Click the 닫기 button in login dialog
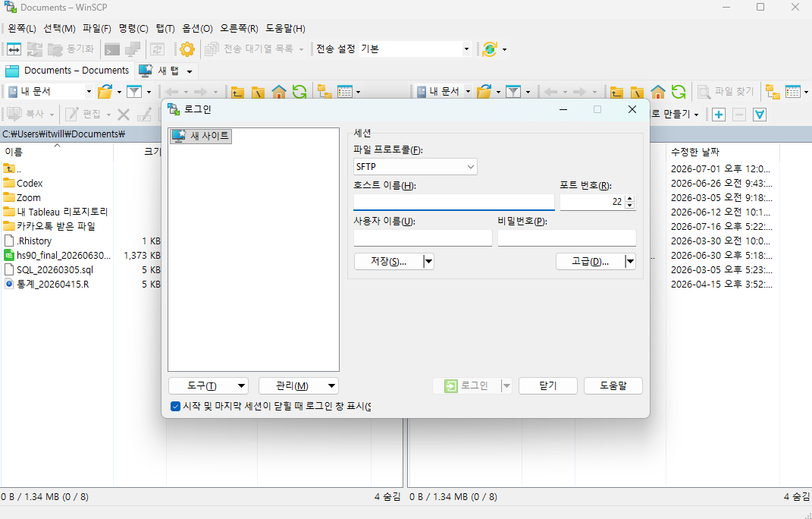Screen dimensions: 812x519 548,385
